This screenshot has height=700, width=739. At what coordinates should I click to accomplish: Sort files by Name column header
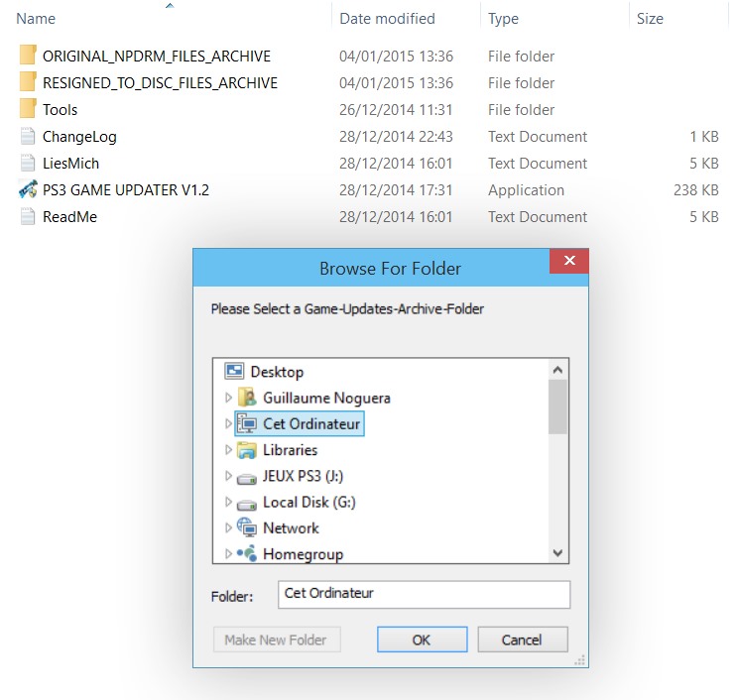coord(36,19)
